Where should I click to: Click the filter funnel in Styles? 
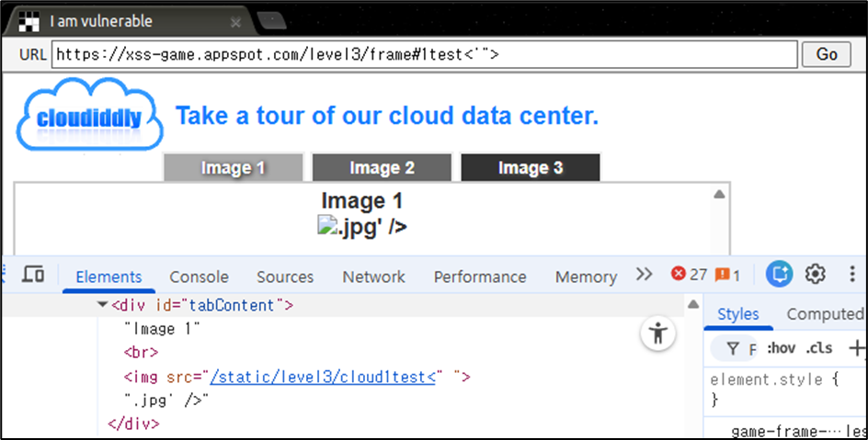coord(733,348)
